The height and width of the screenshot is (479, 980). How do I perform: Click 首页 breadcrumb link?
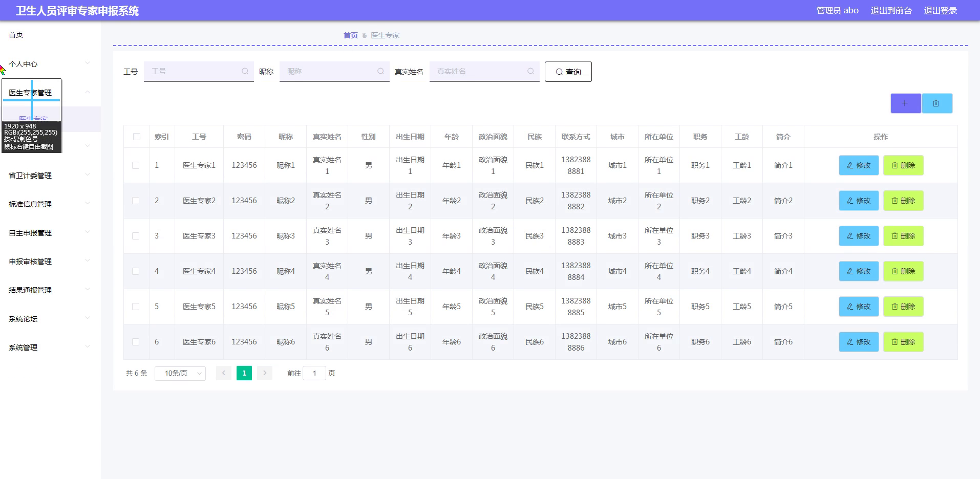[x=351, y=35]
